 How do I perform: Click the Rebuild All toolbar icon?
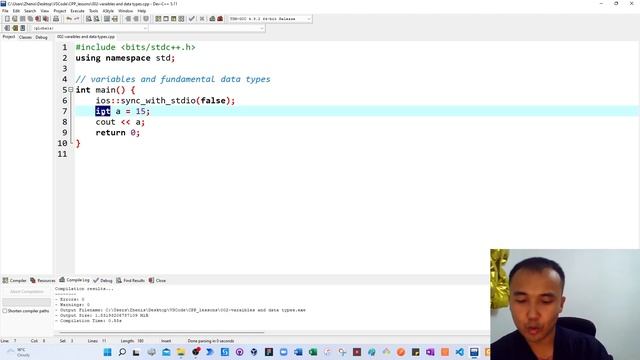pyautogui.click(x=181, y=19)
